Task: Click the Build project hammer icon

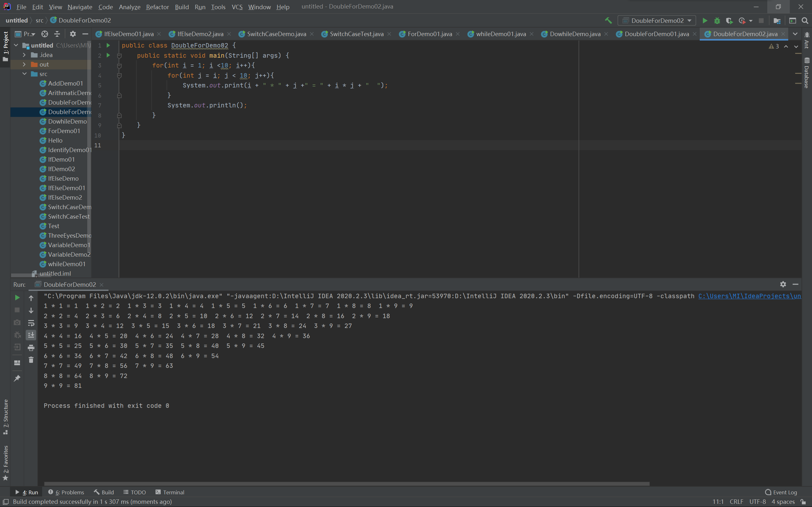Action: coord(608,21)
